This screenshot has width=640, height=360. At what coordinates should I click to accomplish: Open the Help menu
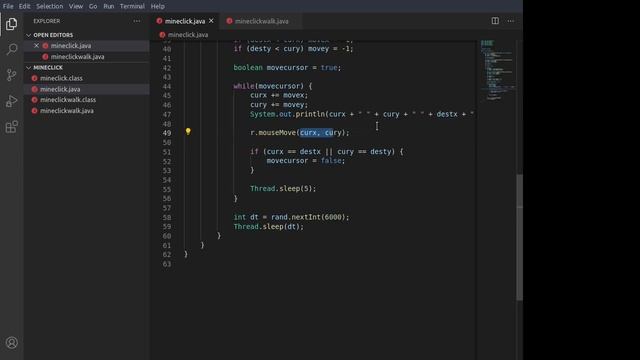tap(158, 6)
